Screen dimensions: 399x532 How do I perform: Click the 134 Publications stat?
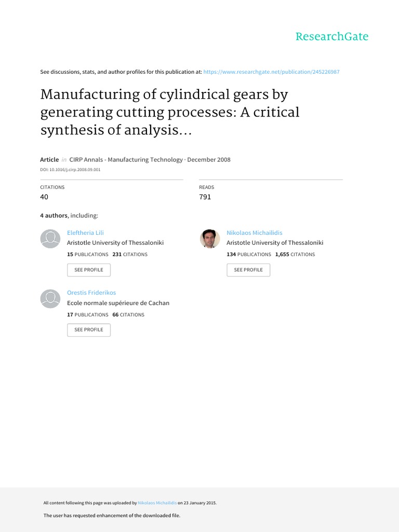point(249,255)
